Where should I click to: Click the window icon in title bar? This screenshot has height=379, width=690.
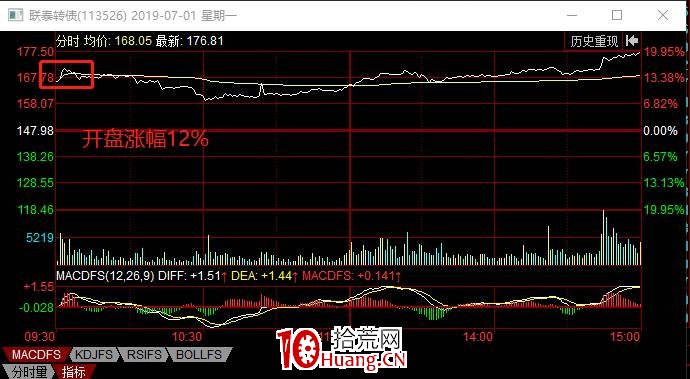click(x=15, y=15)
